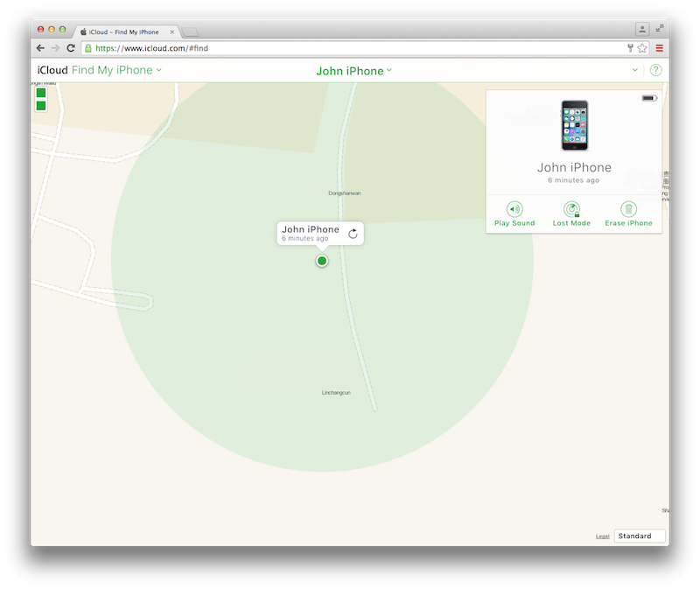Image resolution: width=700 pixels, height=589 pixels.
Task: Click map zoom in green square
Action: pyautogui.click(x=41, y=93)
